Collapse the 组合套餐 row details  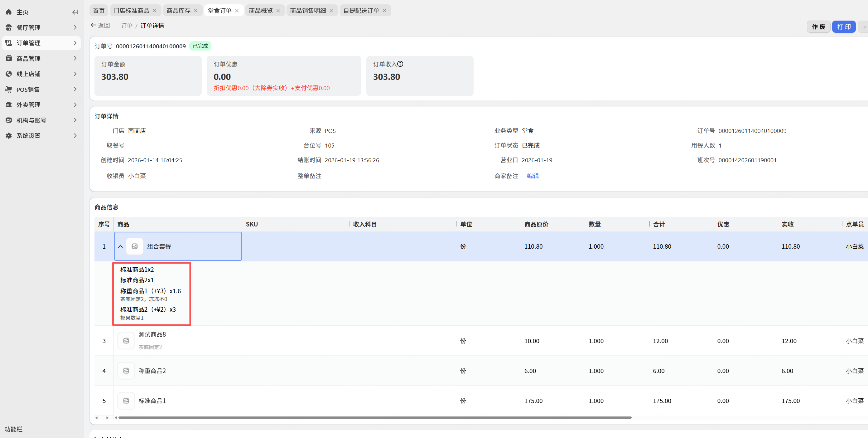[120, 246]
